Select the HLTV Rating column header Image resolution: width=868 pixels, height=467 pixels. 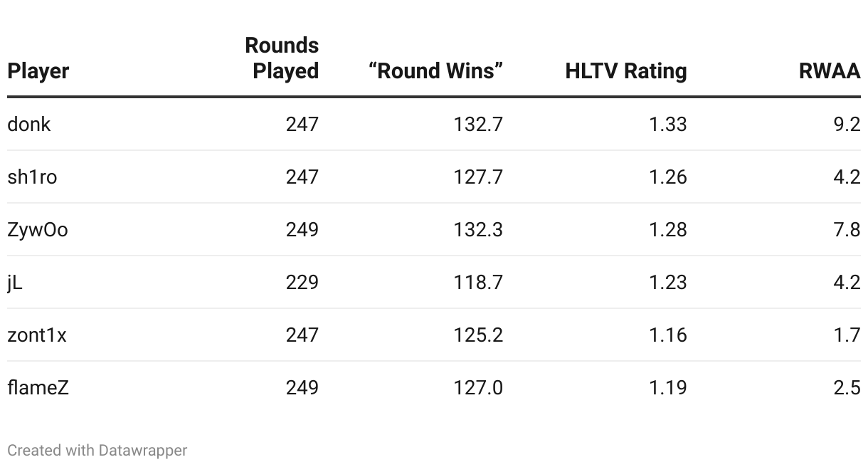626,71
